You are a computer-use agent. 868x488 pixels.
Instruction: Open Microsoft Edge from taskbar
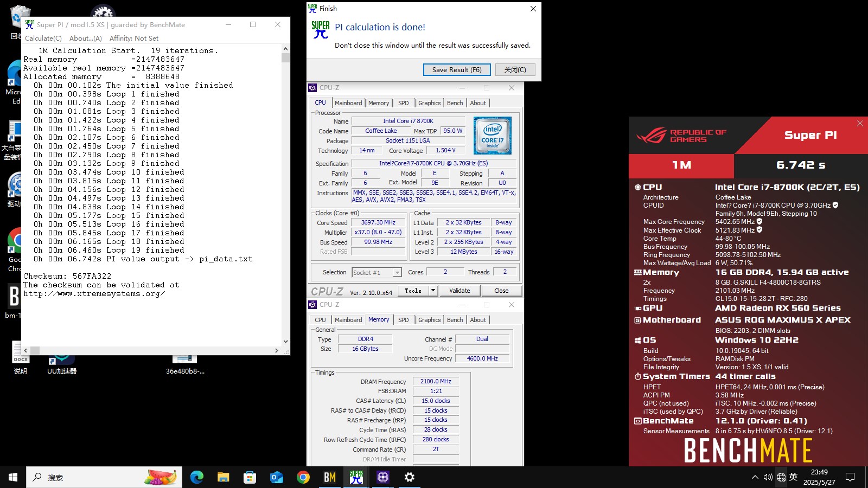coord(197,477)
